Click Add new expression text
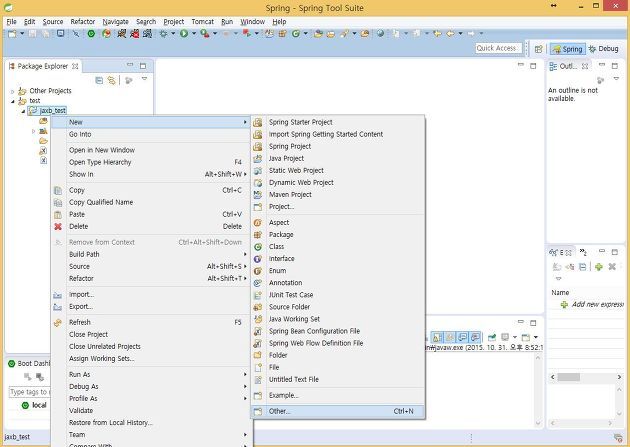The width and height of the screenshot is (630, 447). (x=598, y=305)
